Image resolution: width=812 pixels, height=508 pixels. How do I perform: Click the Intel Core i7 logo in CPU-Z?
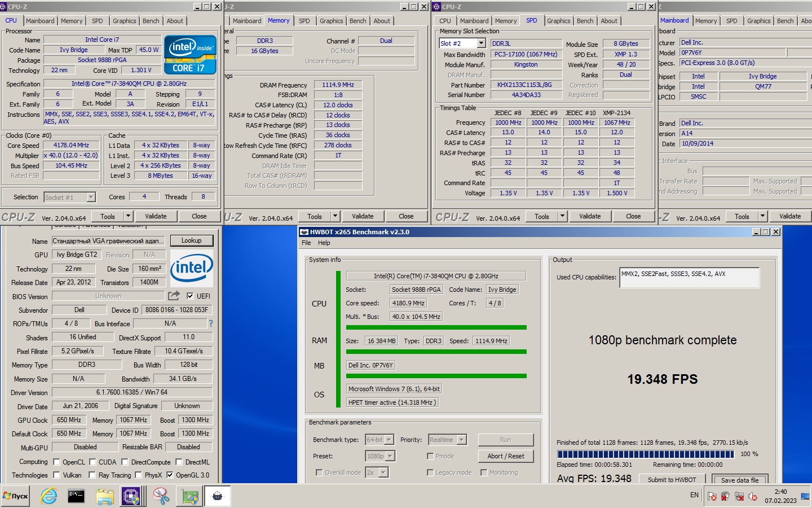tap(191, 55)
